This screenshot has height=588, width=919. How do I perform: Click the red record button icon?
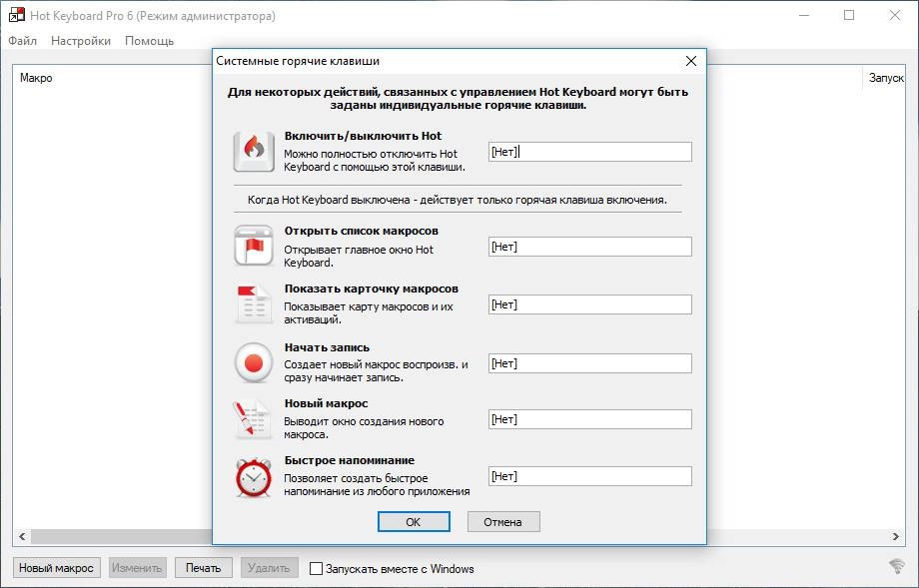click(254, 363)
